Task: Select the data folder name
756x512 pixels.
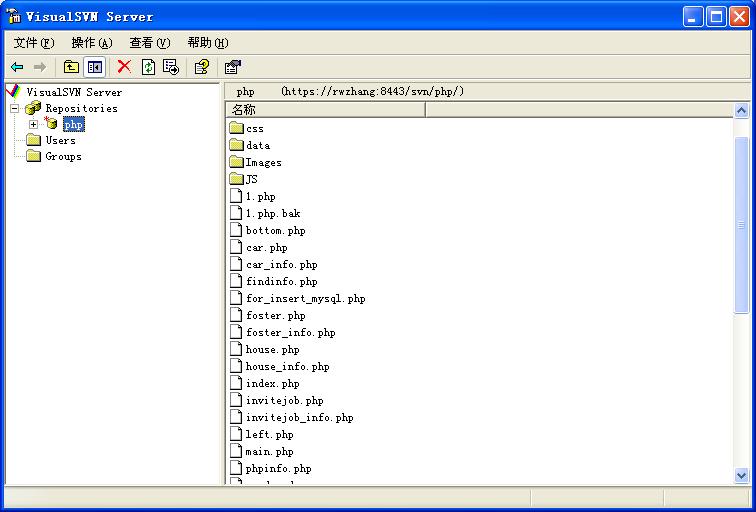Action: click(x=258, y=146)
